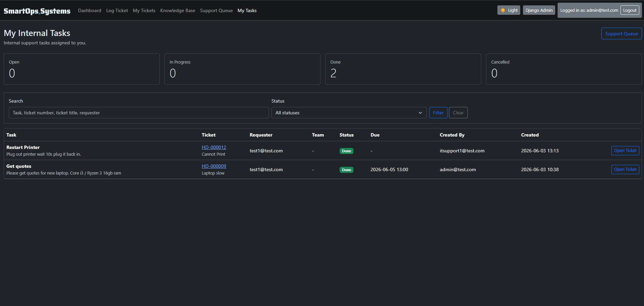Click creator admin@test.com in Get quotes row
This screenshot has height=306, width=644.
[x=458, y=169]
